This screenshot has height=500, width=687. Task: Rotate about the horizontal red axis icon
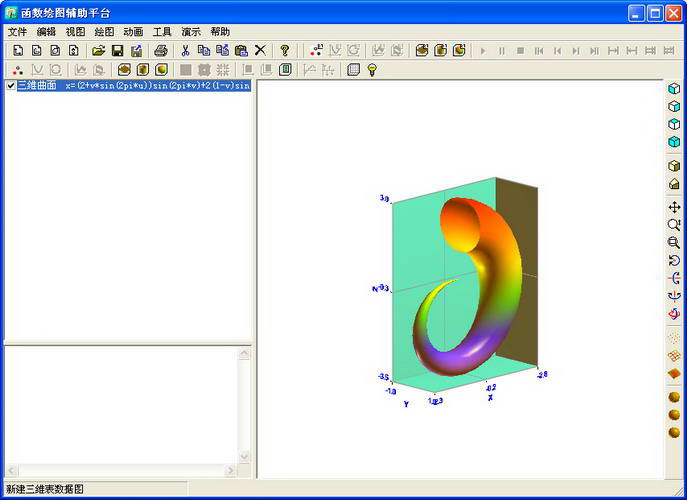[674, 278]
